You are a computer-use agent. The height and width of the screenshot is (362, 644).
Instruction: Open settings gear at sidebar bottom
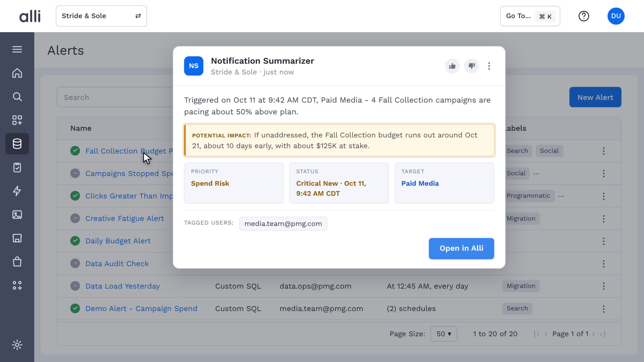(x=17, y=345)
